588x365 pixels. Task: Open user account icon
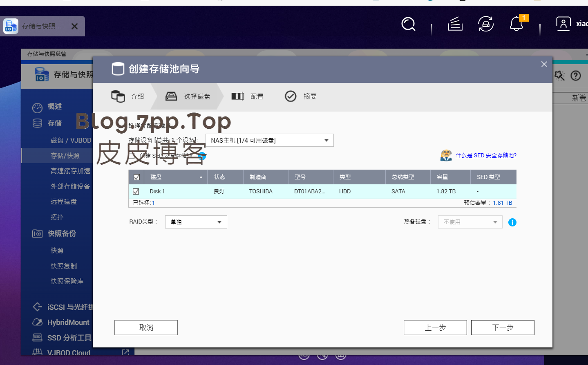pos(563,24)
